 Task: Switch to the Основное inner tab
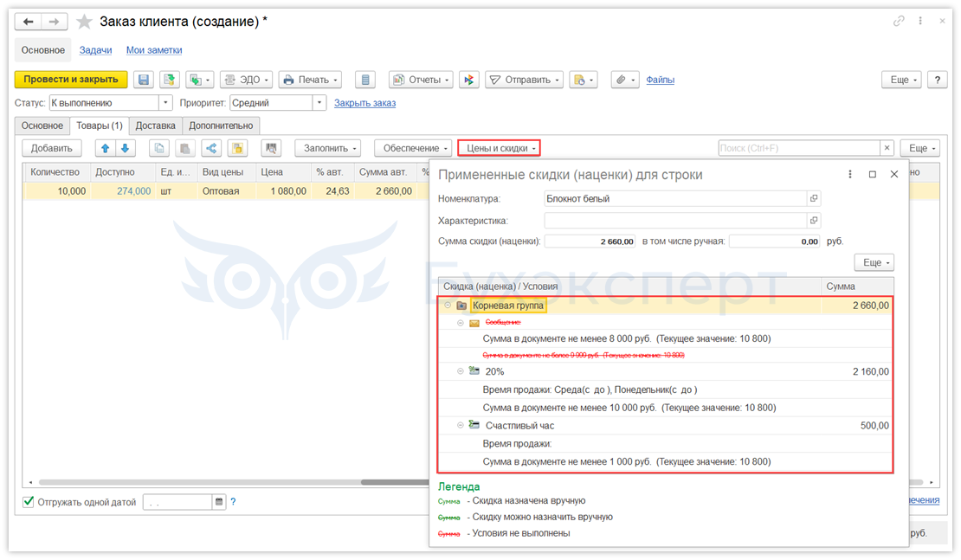(x=42, y=126)
